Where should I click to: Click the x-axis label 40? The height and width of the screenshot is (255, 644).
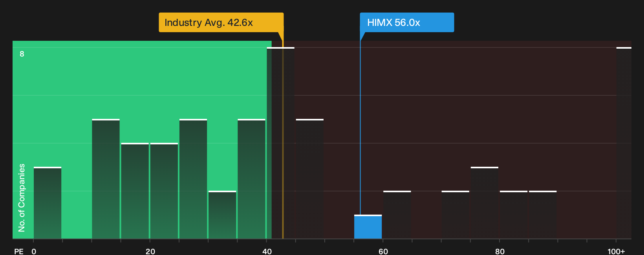[267, 251]
